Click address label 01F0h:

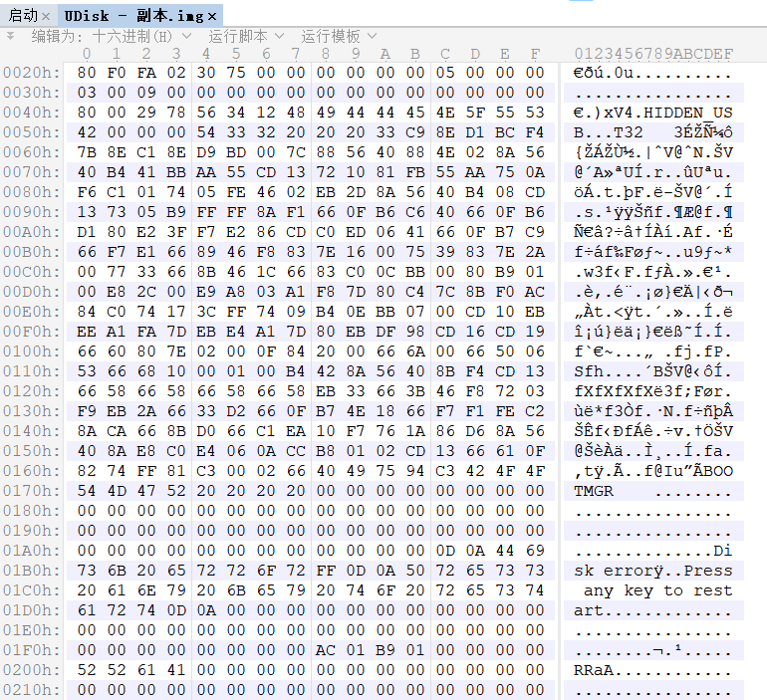(31, 650)
